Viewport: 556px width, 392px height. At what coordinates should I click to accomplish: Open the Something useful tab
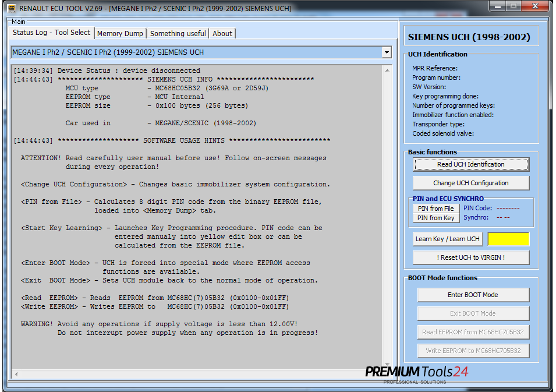pos(178,33)
